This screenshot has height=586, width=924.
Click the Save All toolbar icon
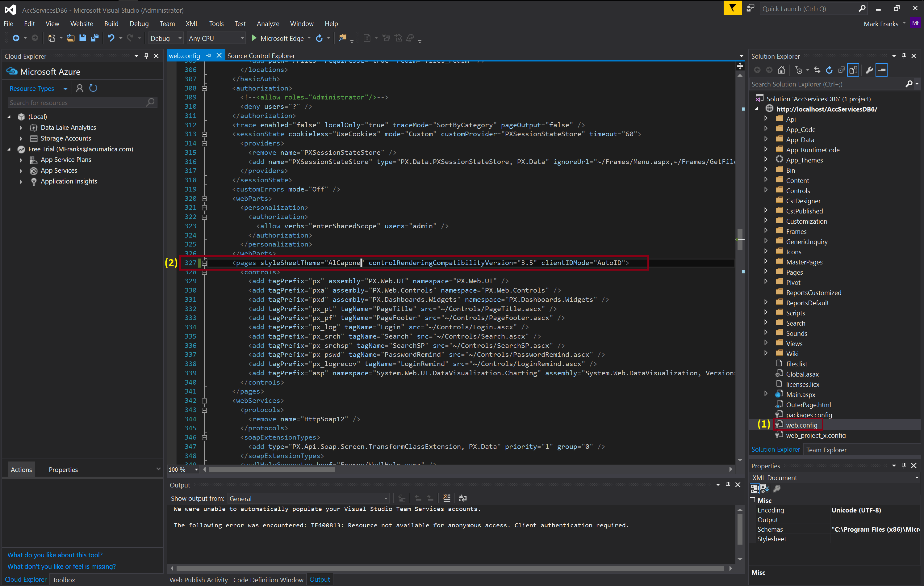[94, 38]
